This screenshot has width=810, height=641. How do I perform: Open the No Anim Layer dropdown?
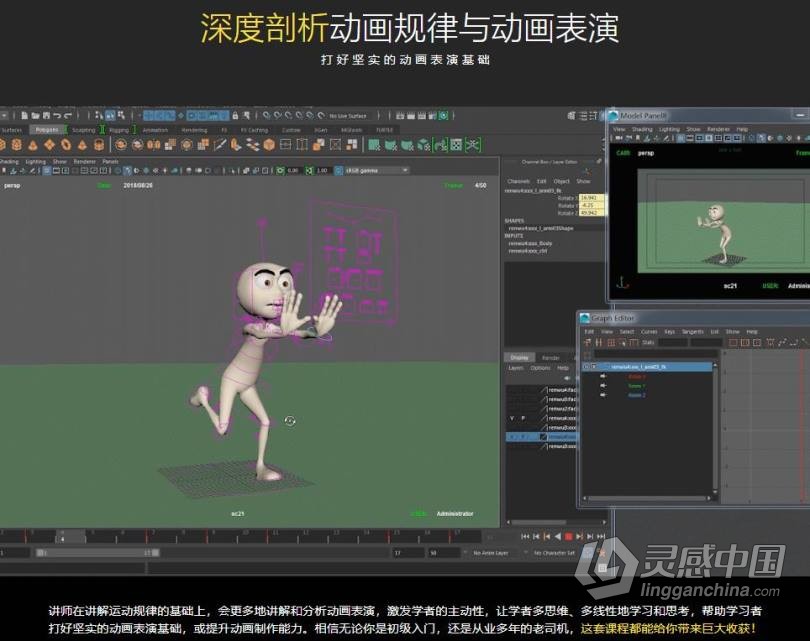point(490,553)
